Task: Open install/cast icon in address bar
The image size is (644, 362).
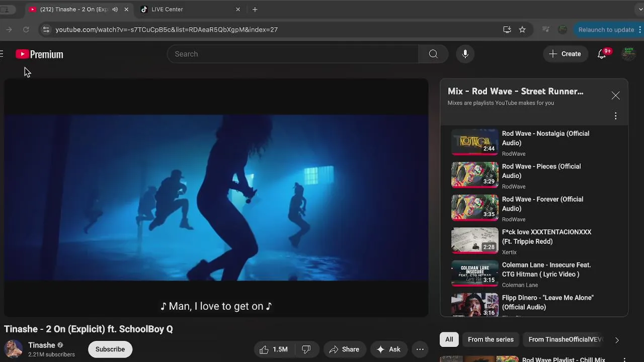Action: [x=507, y=30]
